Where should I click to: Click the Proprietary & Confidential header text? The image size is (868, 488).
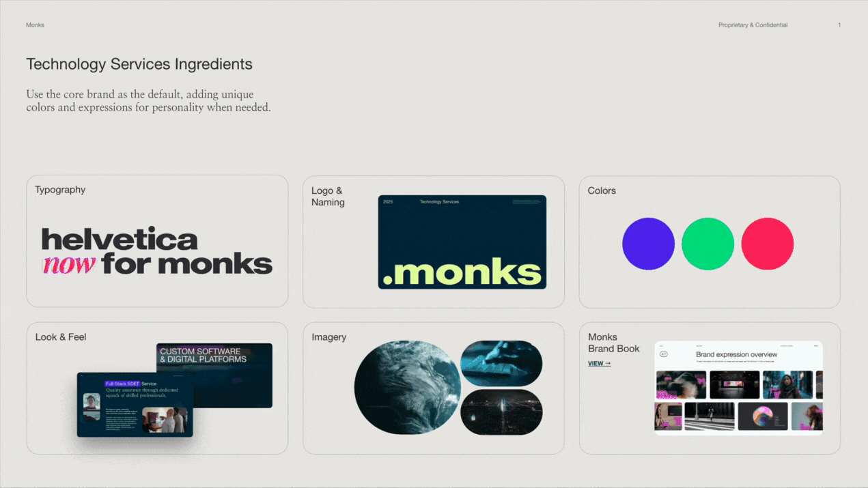pos(753,25)
